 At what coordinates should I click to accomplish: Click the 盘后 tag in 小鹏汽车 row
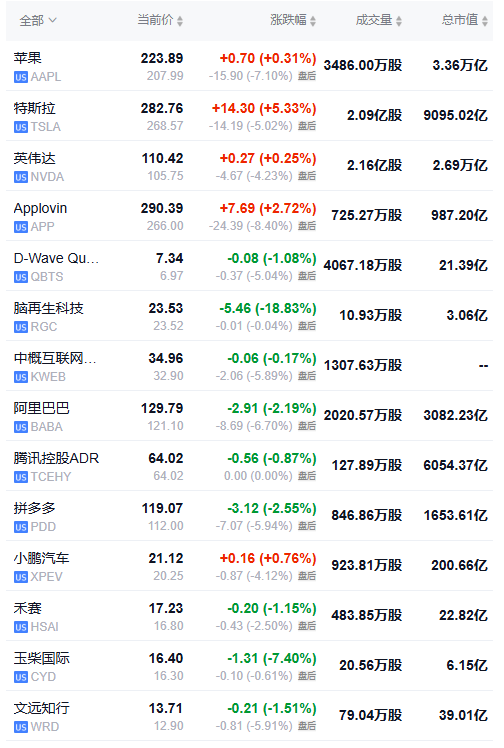307,576
